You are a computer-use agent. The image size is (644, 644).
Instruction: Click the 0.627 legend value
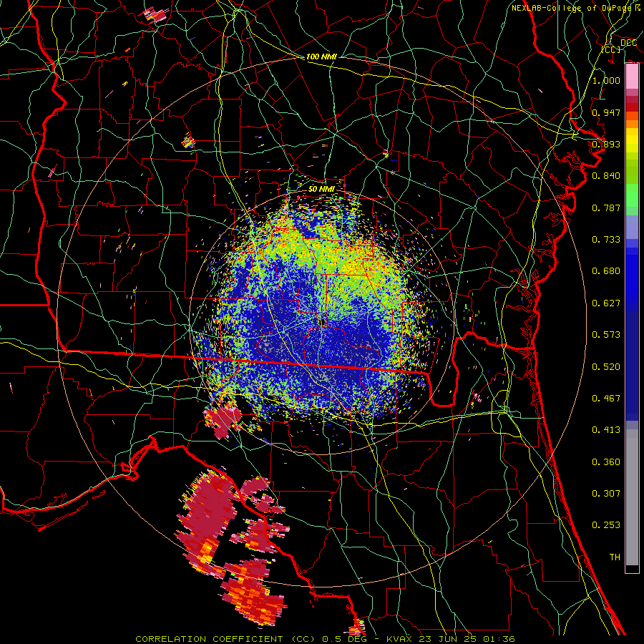tap(606, 303)
